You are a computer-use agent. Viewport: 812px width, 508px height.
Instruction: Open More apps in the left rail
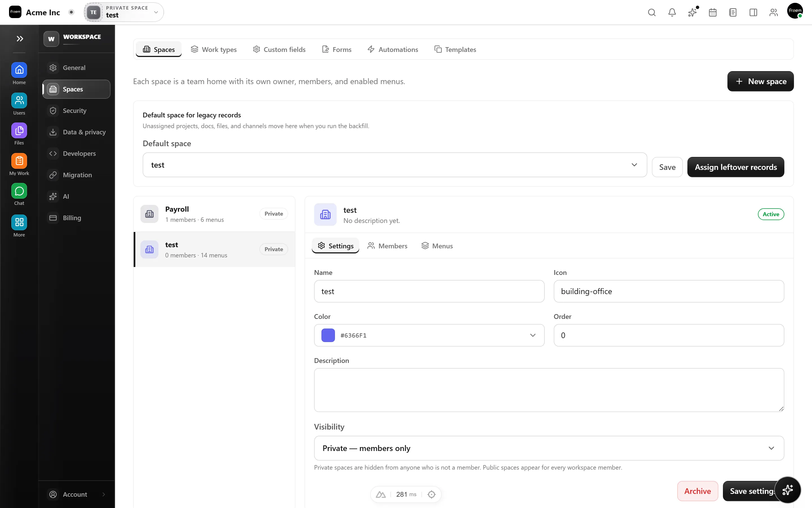pyautogui.click(x=19, y=226)
